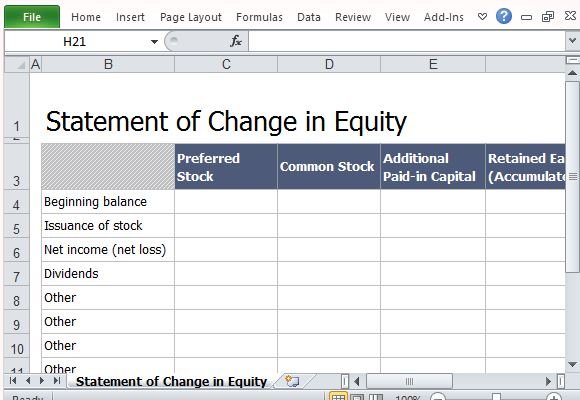Click the vertical split box above scrollbar
Image resolution: width=580 pixels, height=400 pixels.
(x=572, y=60)
